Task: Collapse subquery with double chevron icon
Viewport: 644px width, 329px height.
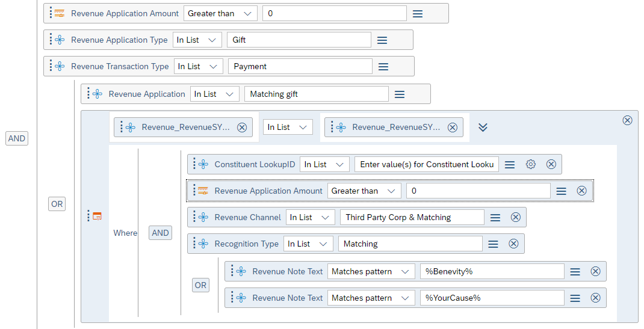Action: [483, 127]
